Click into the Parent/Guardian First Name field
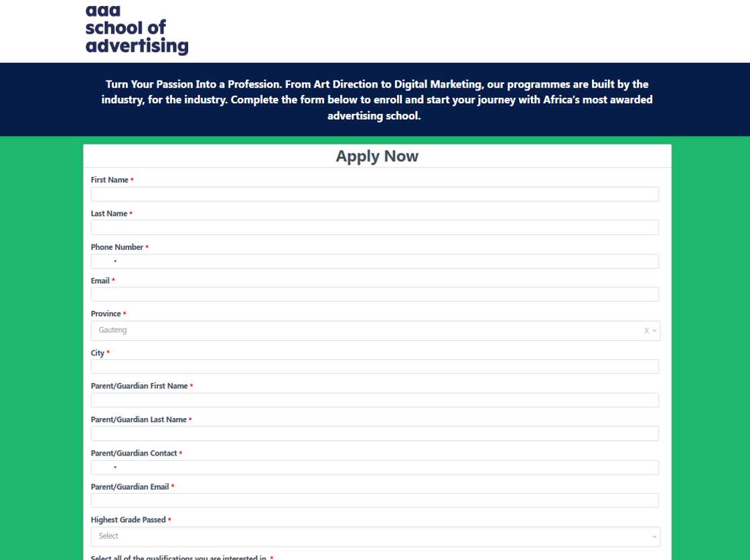The height and width of the screenshot is (560, 750). pos(375,399)
